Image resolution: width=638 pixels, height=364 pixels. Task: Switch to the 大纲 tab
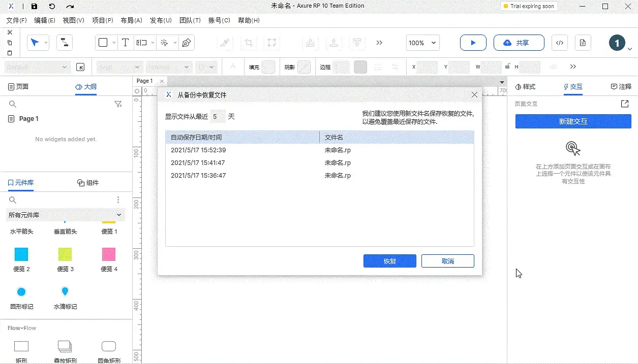(85, 87)
